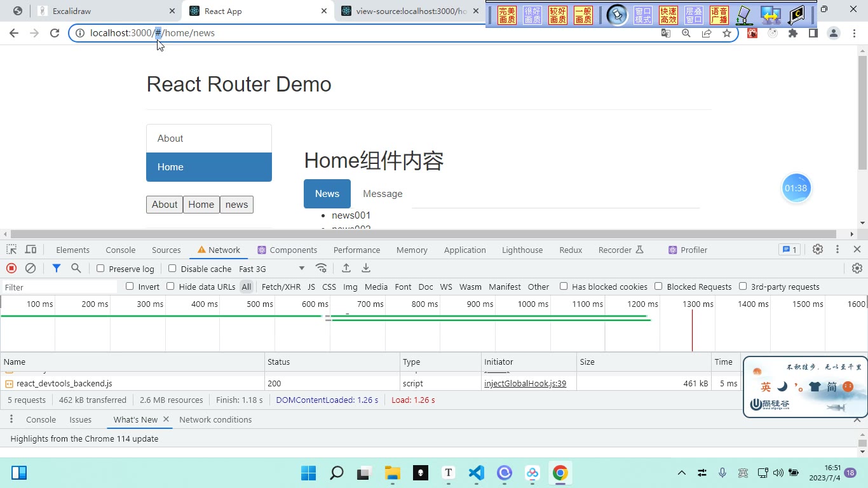Enable the Disable cache checkbox
The height and width of the screenshot is (488, 868).
(172, 268)
